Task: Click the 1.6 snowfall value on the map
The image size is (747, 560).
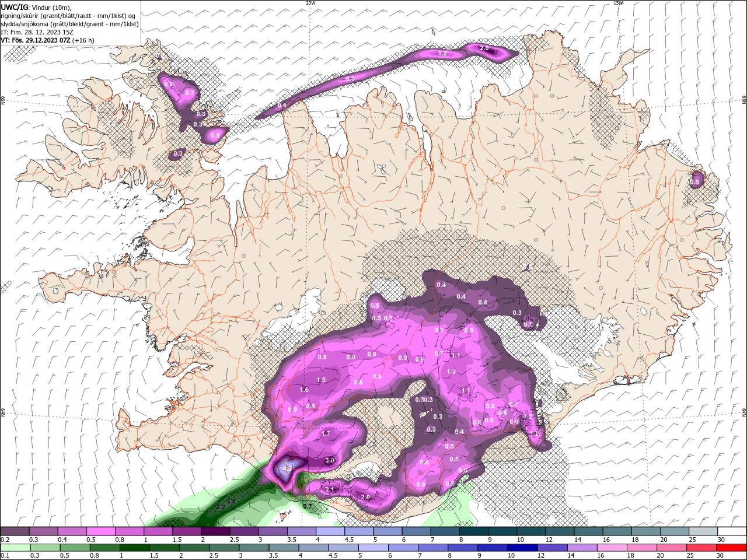Action: click(x=304, y=390)
